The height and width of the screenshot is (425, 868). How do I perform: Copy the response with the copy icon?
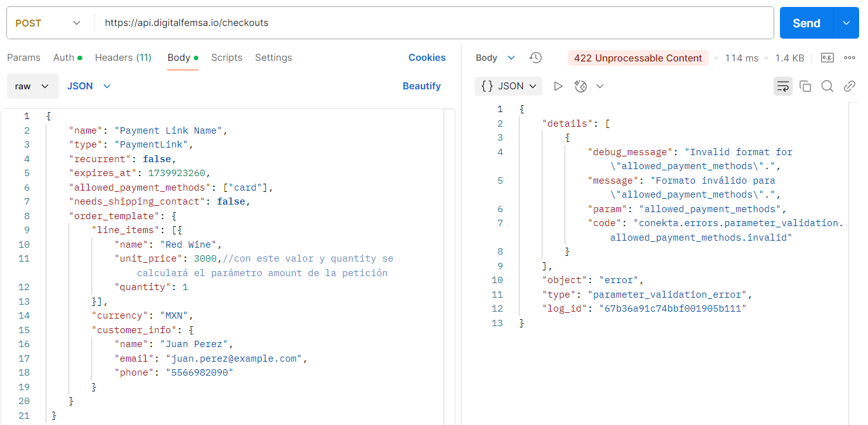tap(805, 86)
